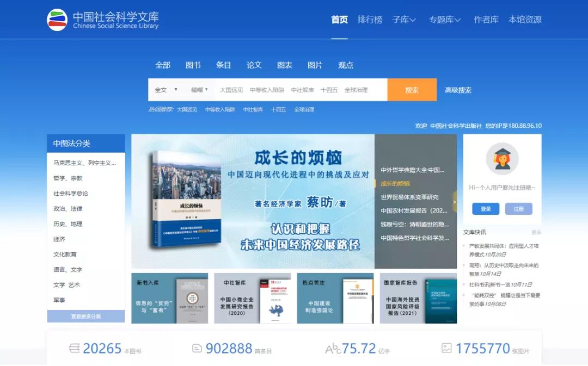Open news item 产教发展共同体

[504, 250]
